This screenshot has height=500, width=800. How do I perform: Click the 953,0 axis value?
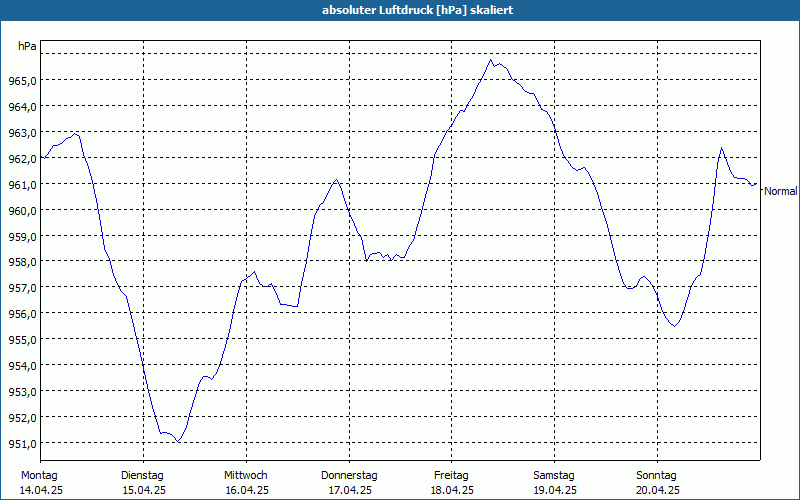(x=22, y=392)
